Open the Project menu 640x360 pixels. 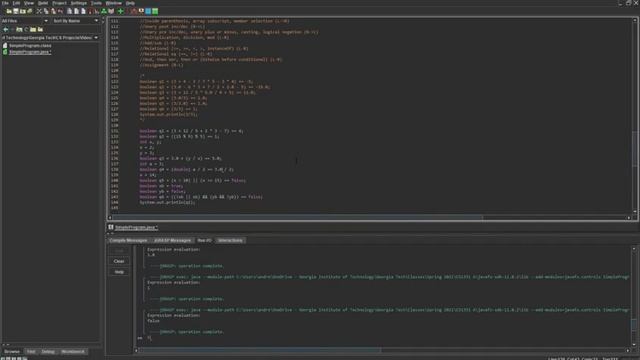pos(60,3)
